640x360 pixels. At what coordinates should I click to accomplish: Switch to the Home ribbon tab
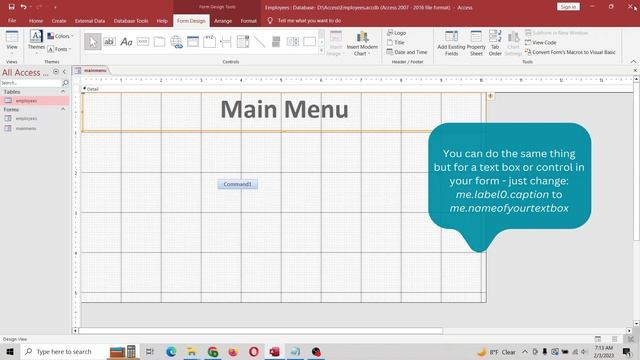tap(36, 20)
